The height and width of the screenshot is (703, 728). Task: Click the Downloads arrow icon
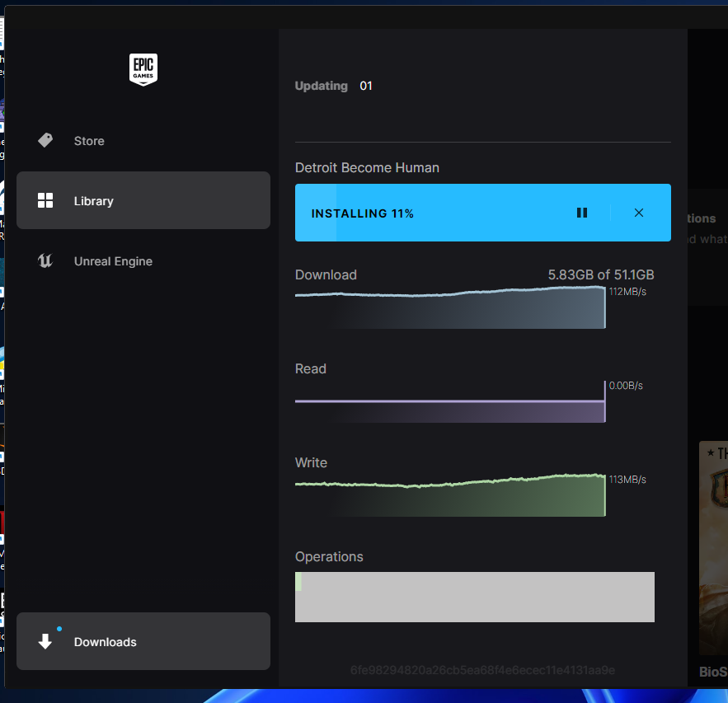pyautogui.click(x=45, y=641)
